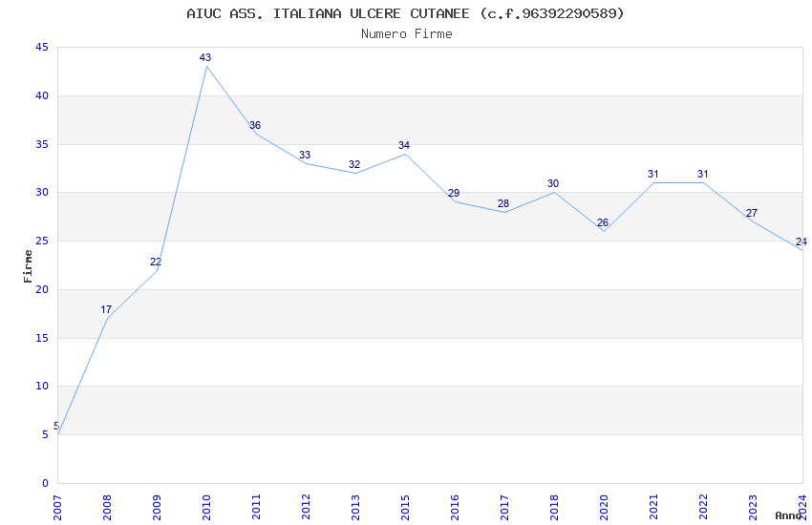This screenshot has height=525, width=812.
Task: Select the 28 data label for 2017
Action: pos(503,203)
